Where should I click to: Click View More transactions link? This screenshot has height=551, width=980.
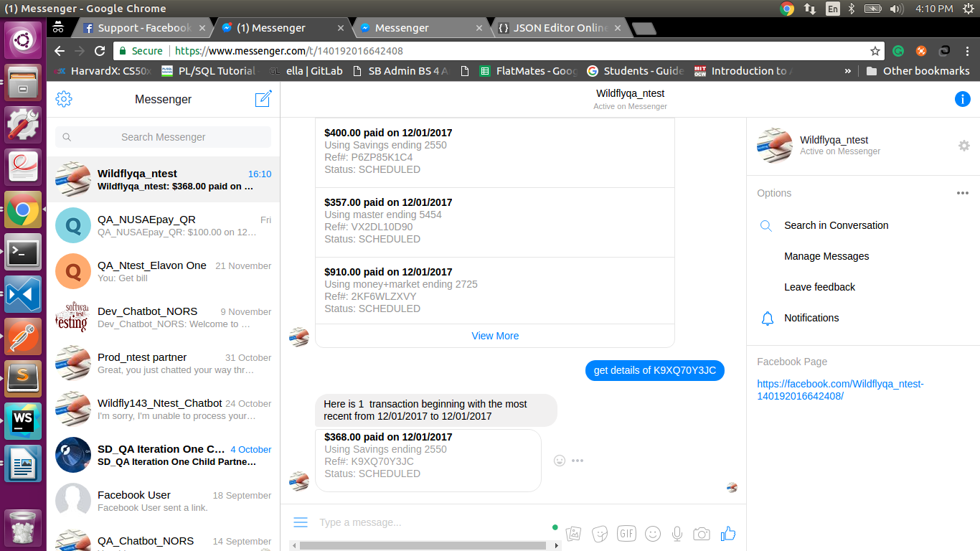click(x=495, y=336)
